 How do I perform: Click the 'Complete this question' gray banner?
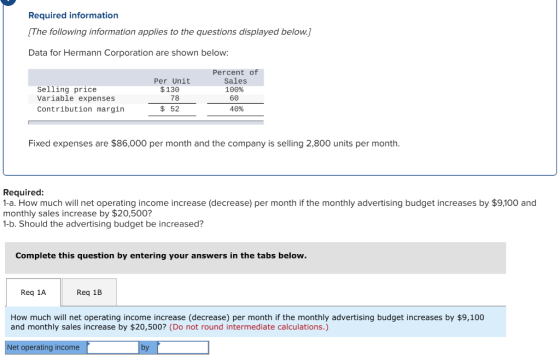pyautogui.click(x=255, y=258)
